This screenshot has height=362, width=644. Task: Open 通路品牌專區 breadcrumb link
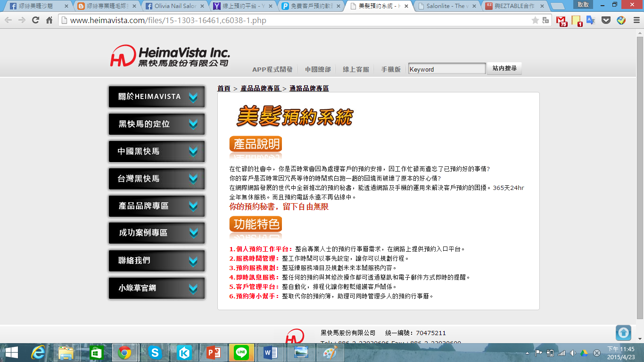pos(309,88)
